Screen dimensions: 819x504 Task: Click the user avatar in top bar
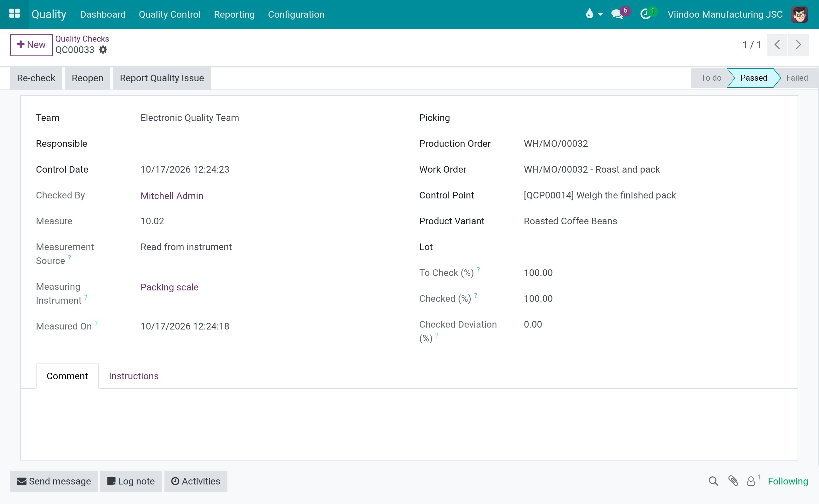tap(799, 14)
